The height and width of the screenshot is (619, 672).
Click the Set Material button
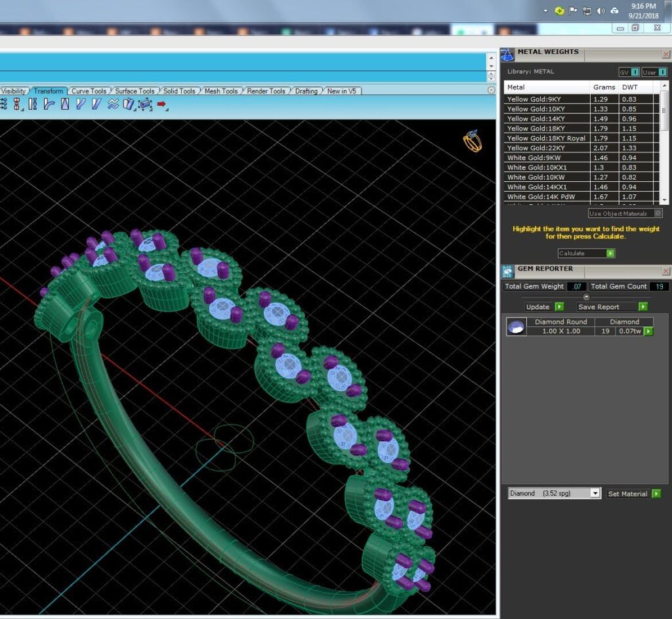pos(634,494)
